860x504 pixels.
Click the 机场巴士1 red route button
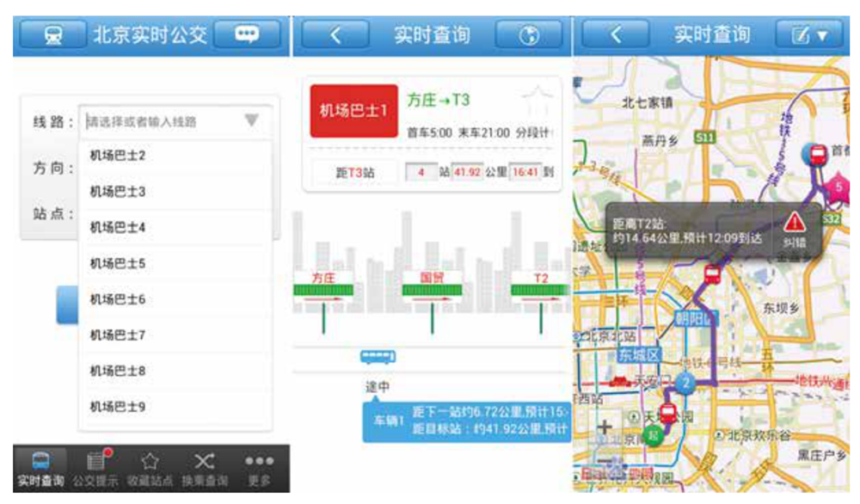point(353,111)
